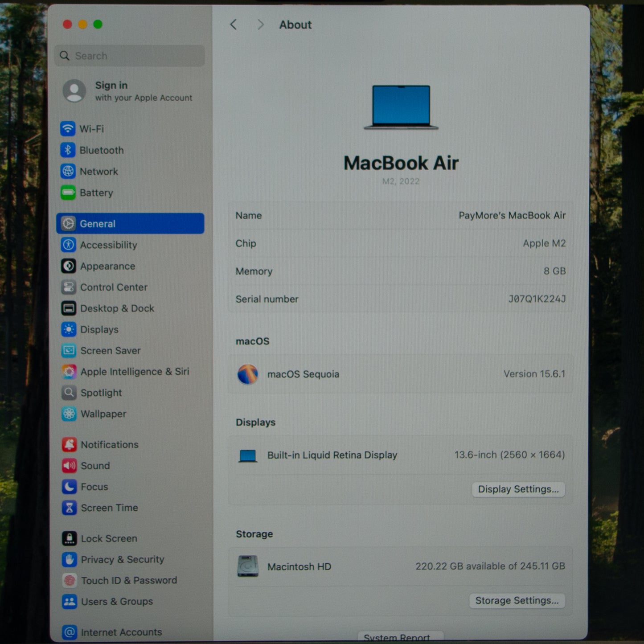The height and width of the screenshot is (644, 644).
Task: Click the Storage Settings button
Action: pos(517,601)
